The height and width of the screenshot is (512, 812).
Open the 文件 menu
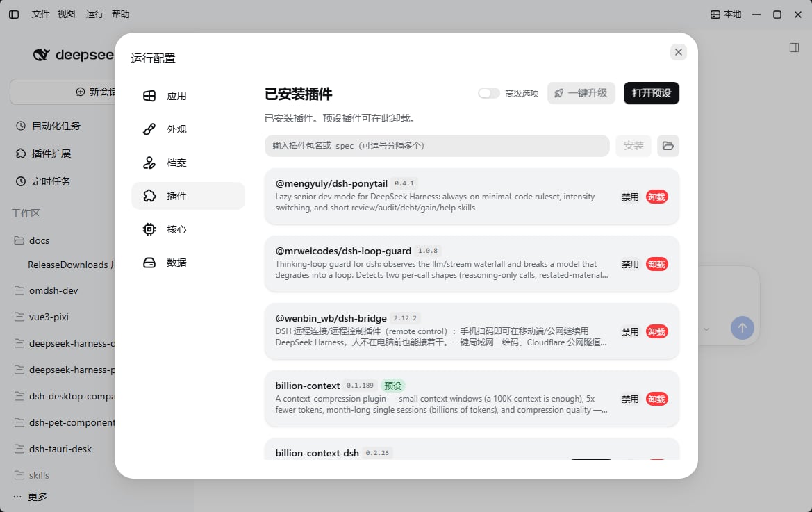click(40, 14)
